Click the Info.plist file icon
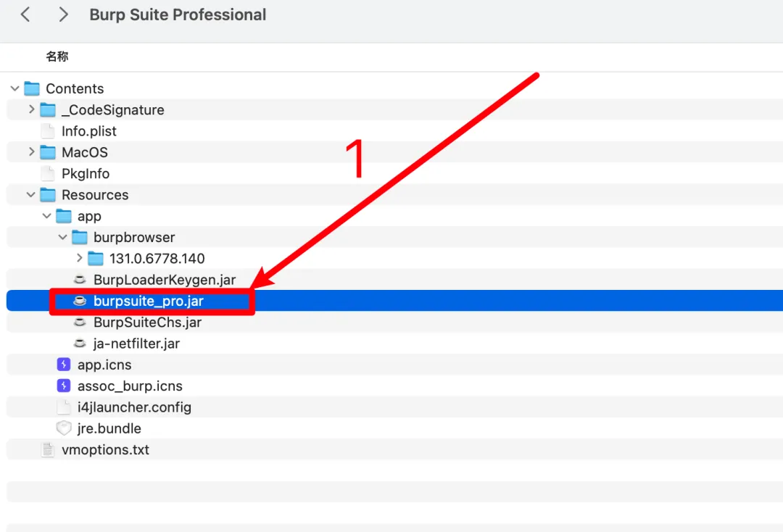The image size is (783, 532). 48,131
